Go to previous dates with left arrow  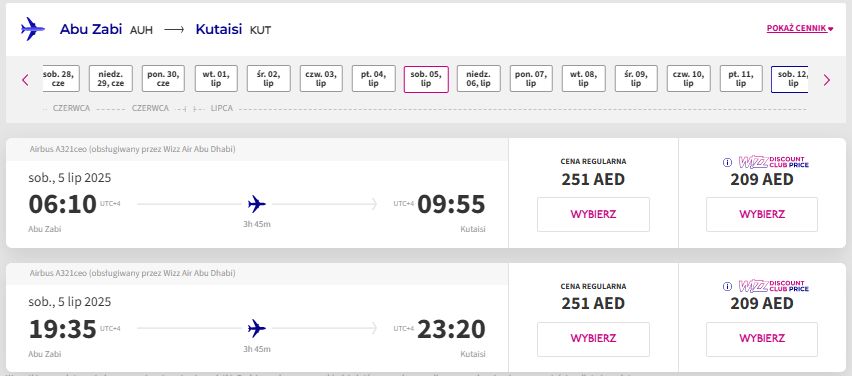point(25,80)
